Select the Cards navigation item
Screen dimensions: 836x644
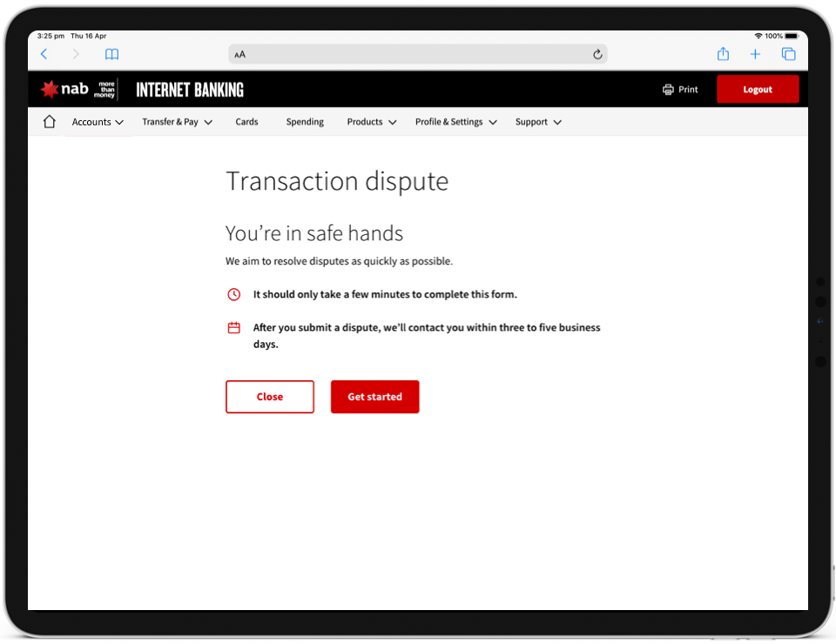click(246, 122)
